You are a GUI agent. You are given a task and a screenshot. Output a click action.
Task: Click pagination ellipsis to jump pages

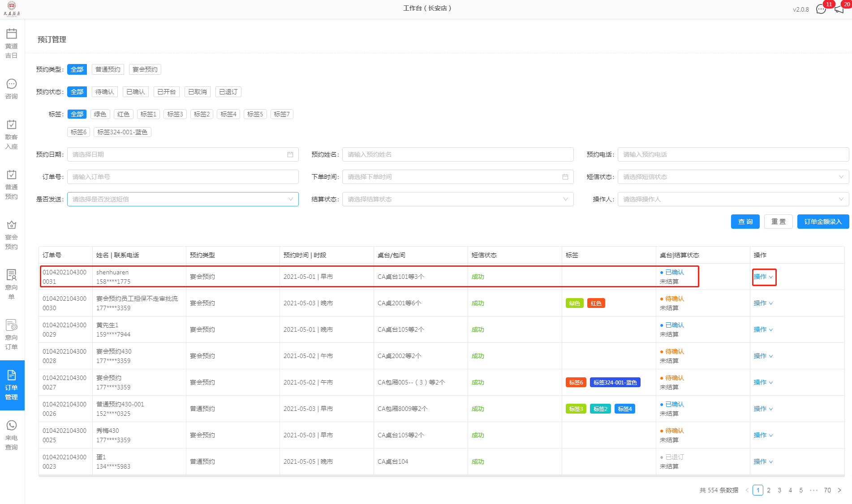(x=814, y=490)
